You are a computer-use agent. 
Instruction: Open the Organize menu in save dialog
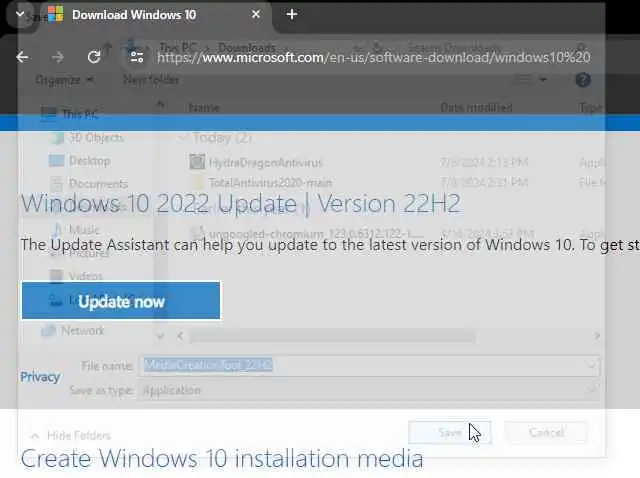click(64, 80)
